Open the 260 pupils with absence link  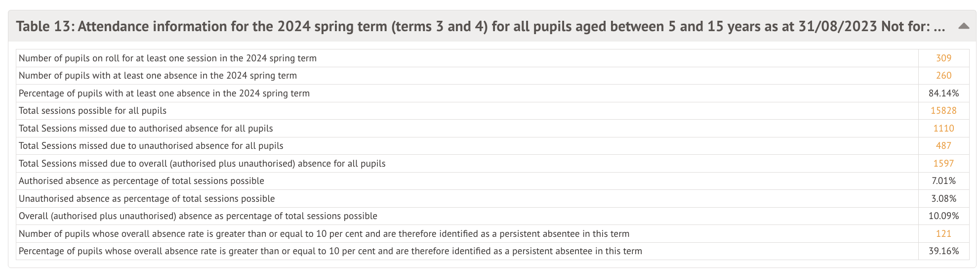click(943, 76)
